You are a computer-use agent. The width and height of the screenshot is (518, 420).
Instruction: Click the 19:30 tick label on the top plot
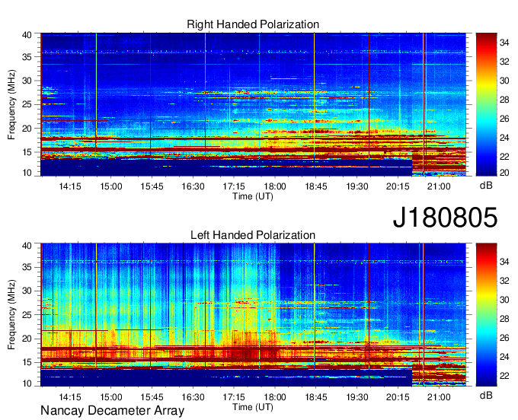coord(357,186)
